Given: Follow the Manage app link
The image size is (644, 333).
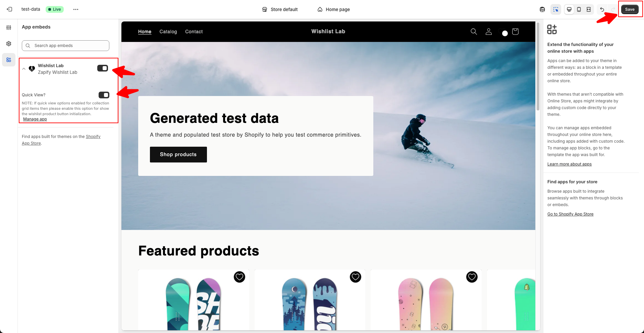Looking at the screenshot, I should point(35,119).
